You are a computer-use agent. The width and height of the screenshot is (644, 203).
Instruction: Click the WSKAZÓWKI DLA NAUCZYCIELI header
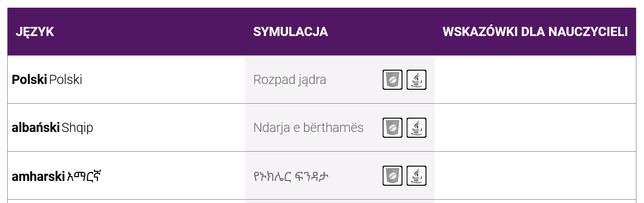535,32
